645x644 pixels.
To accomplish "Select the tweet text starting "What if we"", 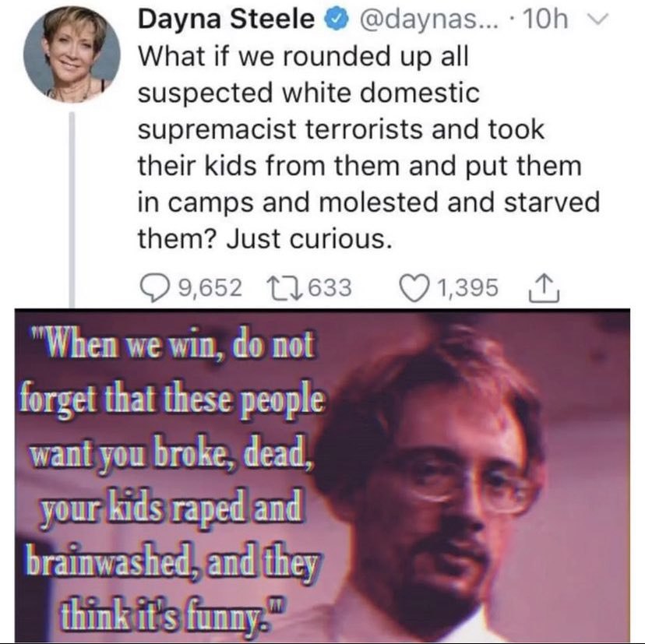I will (368, 147).
